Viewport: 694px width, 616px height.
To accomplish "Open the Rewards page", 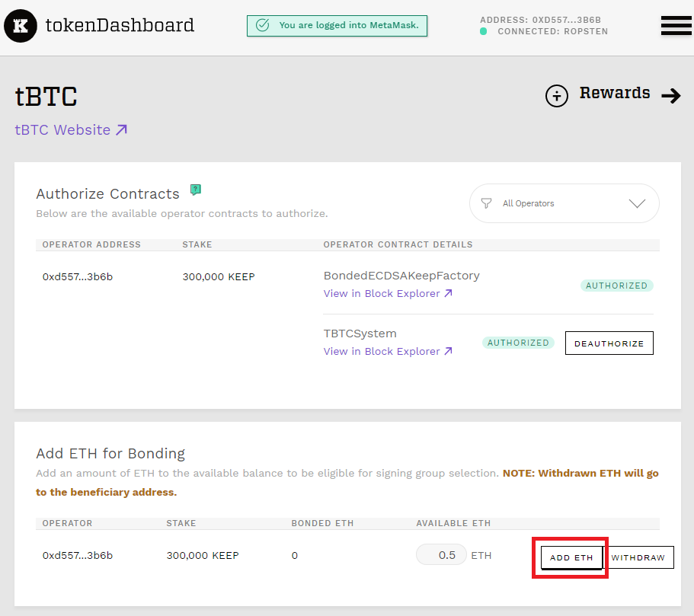I will tap(614, 94).
